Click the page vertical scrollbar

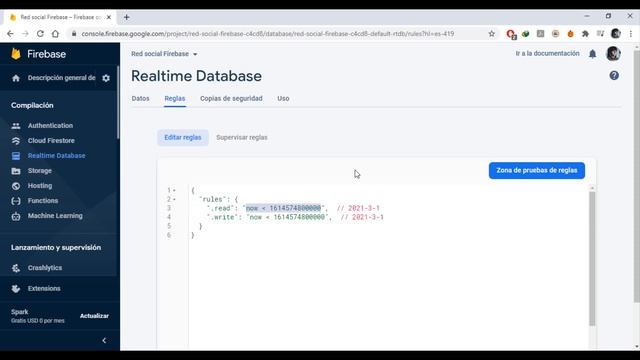(x=637, y=176)
